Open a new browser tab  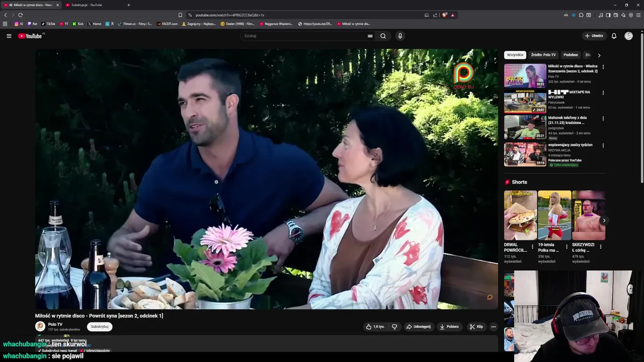point(128,5)
